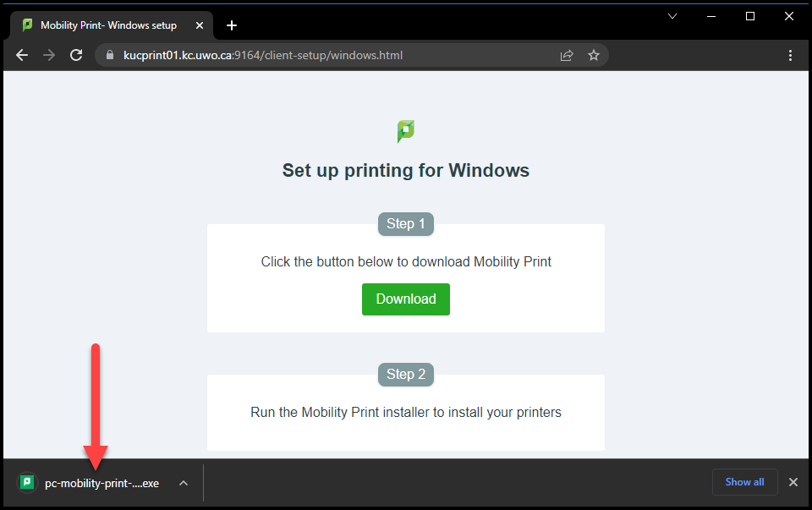The image size is (812, 510).
Task: Share this page via the share icon
Action: (567, 56)
